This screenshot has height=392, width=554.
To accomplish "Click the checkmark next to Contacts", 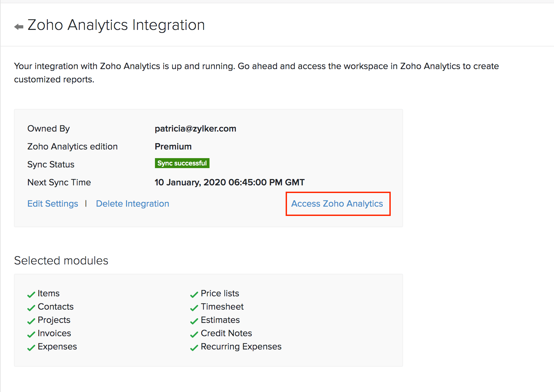I will 31,308.
